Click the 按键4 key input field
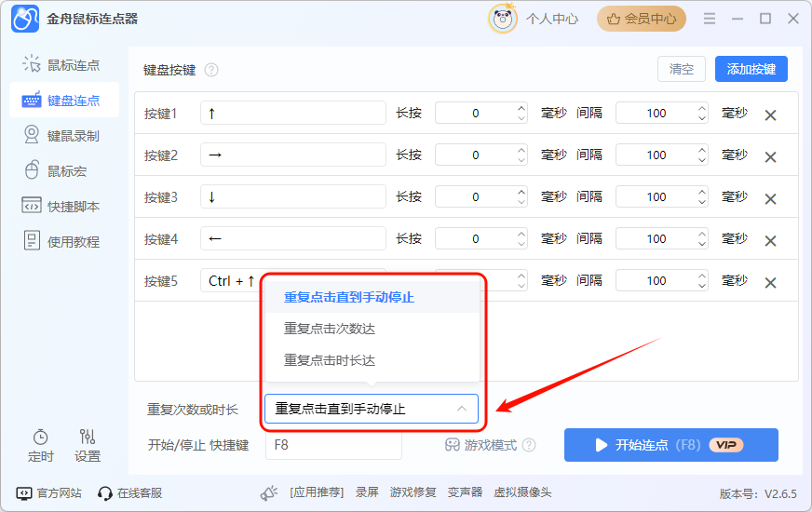This screenshot has width=812, height=512. tap(293, 238)
